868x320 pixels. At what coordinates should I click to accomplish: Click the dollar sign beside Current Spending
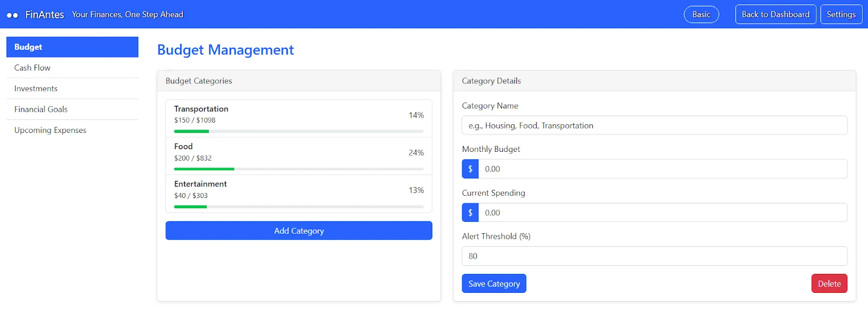(470, 213)
